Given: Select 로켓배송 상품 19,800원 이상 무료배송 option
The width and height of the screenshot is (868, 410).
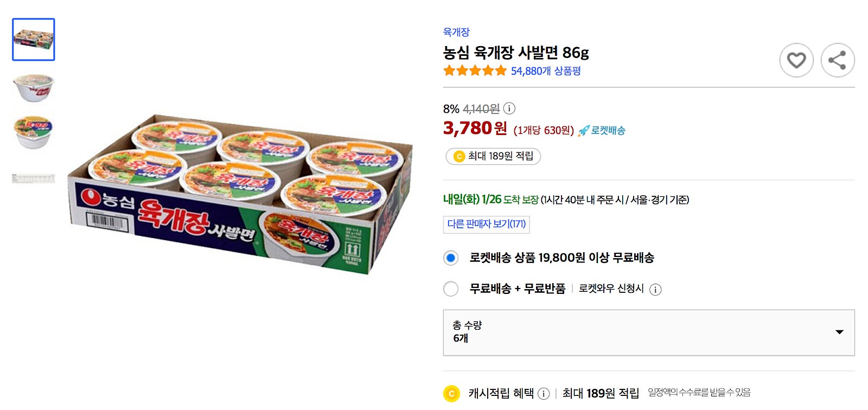Looking at the screenshot, I should pos(451,258).
